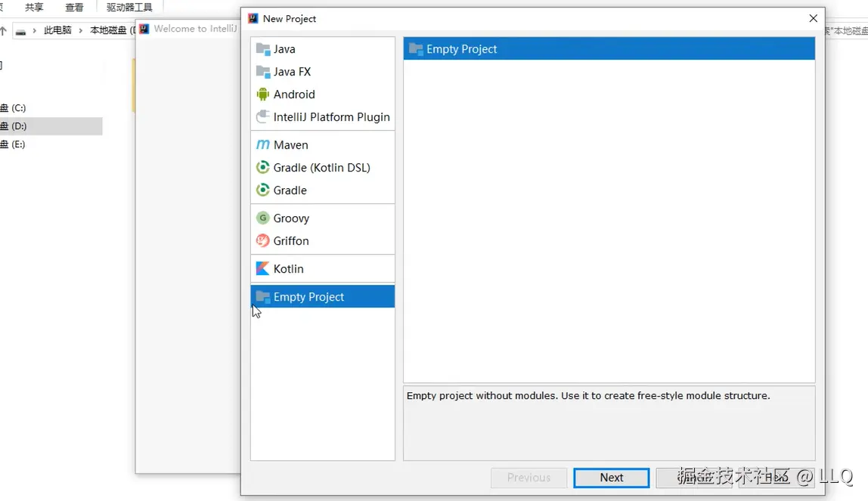Expand chevron before 此电脑 in breadcrumb
This screenshot has height=501, width=868.
34,30
